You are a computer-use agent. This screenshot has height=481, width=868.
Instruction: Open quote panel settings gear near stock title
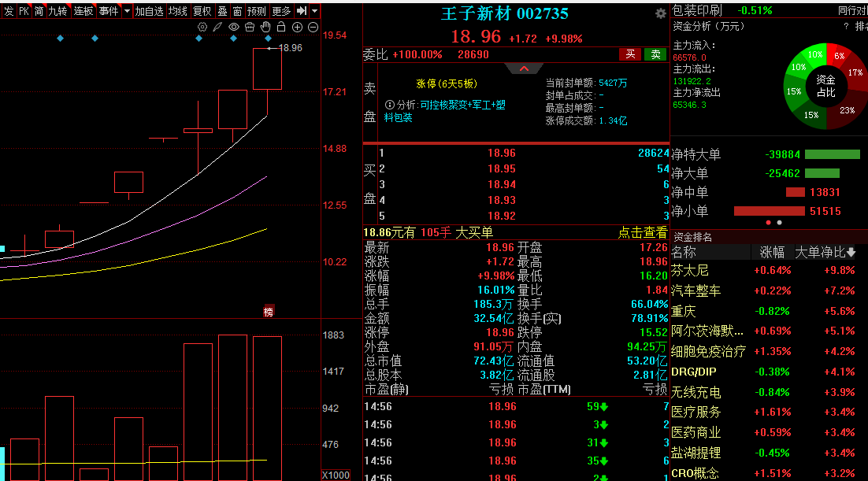tap(660, 14)
